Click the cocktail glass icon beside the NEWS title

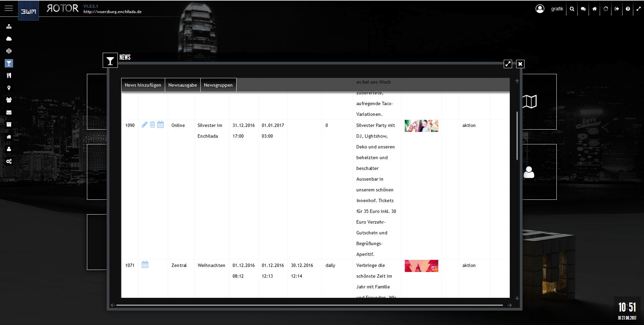click(110, 60)
